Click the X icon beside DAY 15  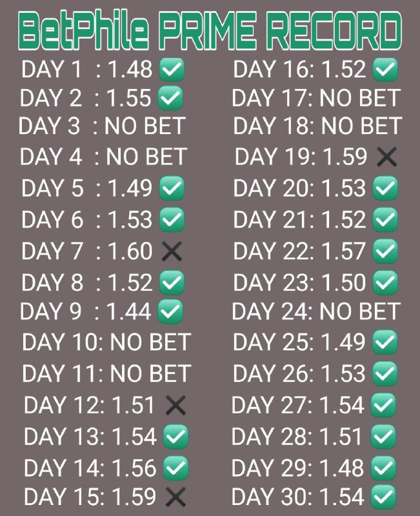[x=175, y=496]
